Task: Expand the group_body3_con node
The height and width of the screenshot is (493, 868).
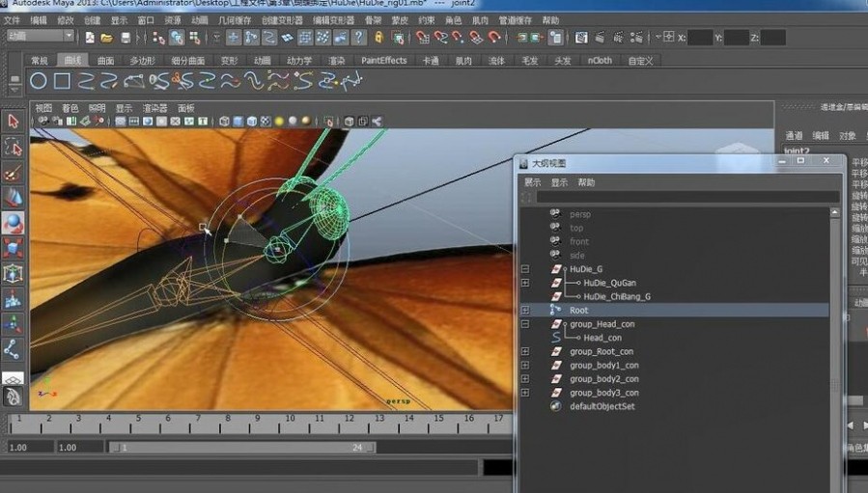Action: click(x=525, y=393)
